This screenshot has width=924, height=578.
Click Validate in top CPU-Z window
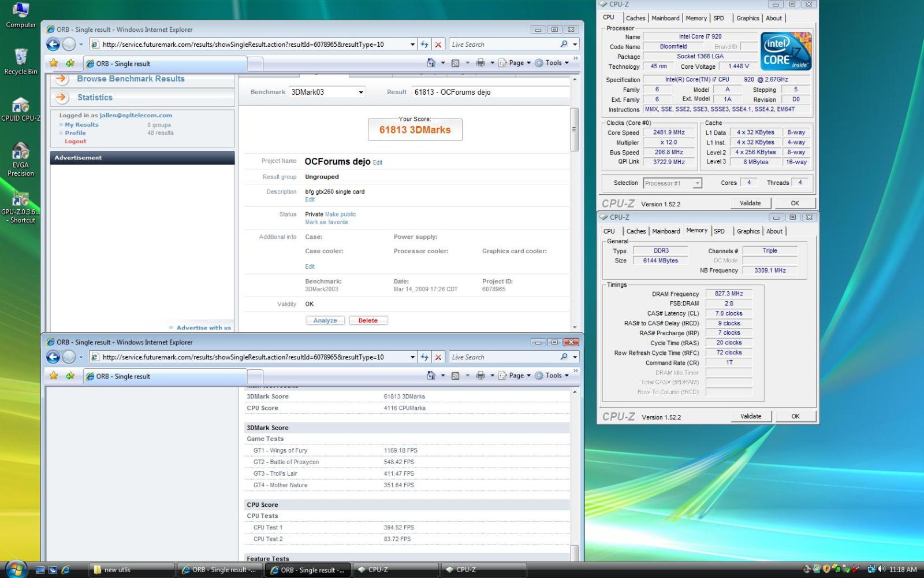750,203
